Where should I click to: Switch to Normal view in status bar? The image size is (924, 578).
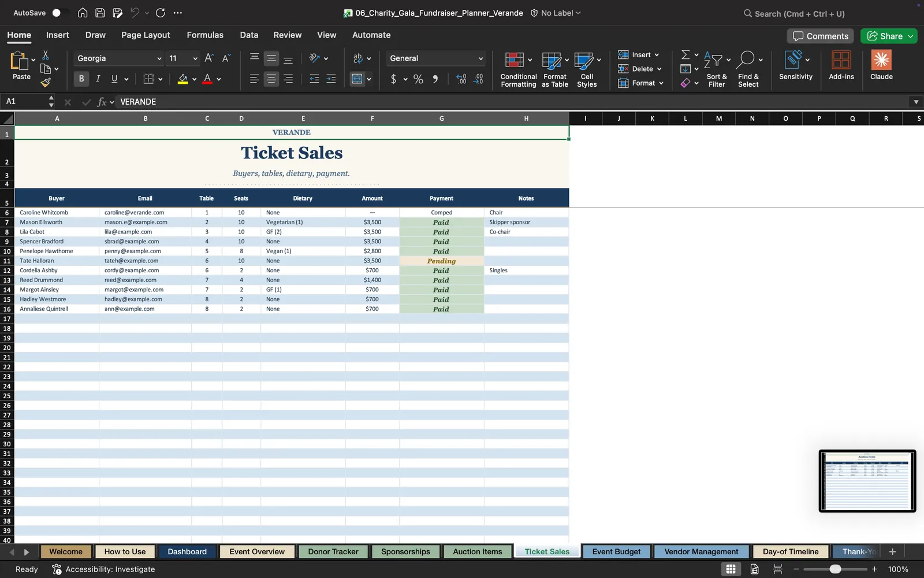coord(731,569)
